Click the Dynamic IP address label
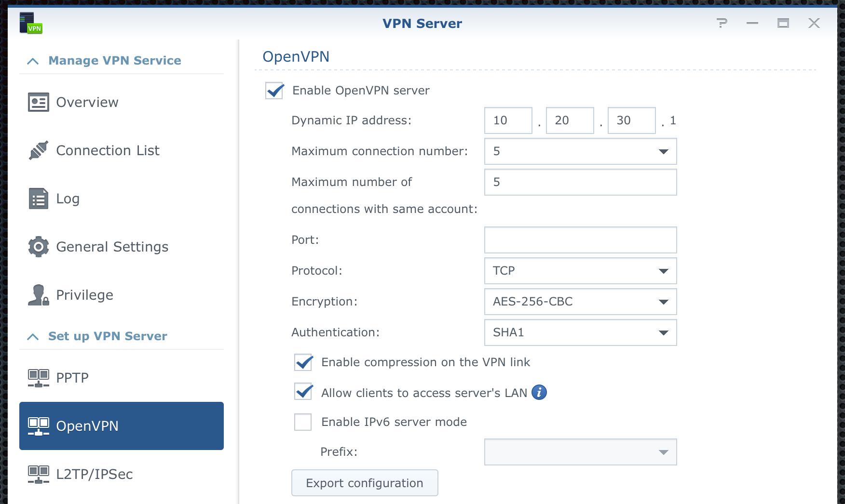Image resolution: width=845 pixels, height=504 pixels. pyautogui.click(x=352, y=120)
